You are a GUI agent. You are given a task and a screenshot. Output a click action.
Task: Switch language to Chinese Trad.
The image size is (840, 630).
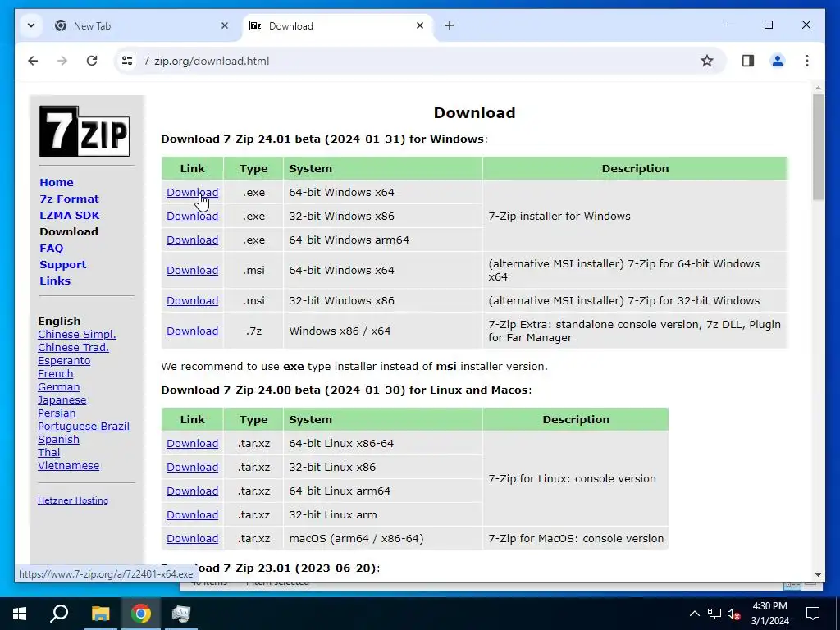73,348
